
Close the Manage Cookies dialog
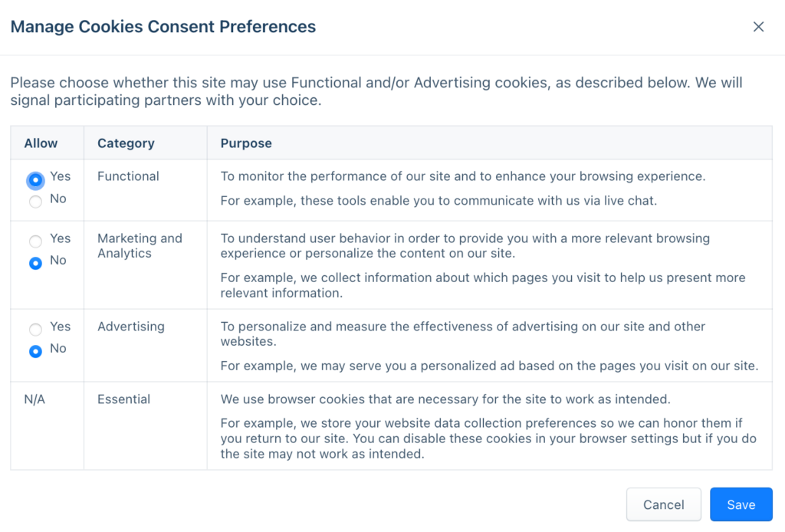(758, 26)
